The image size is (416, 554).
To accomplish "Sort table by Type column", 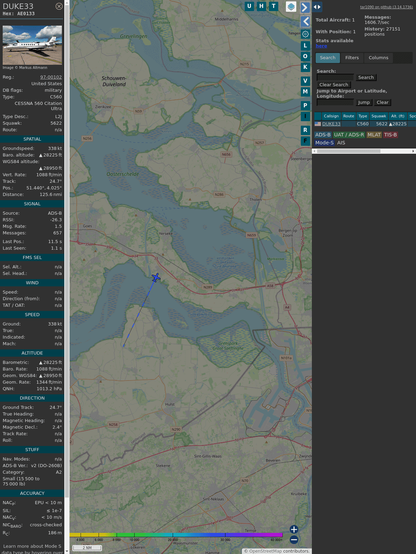I will coord(363,116).
